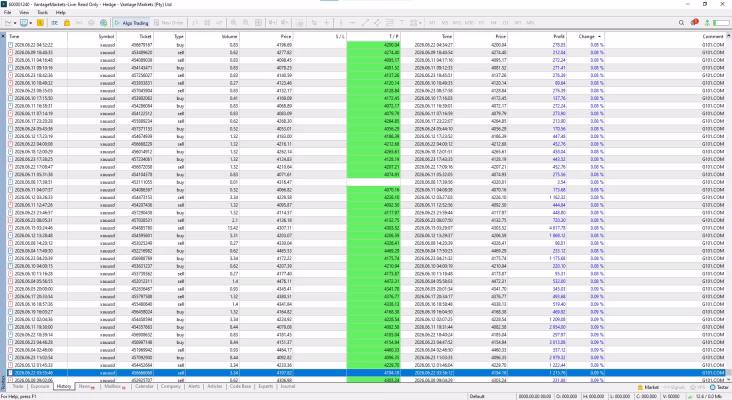Select the bar chart toolbar icon

pyautogui.click(x=195, y=22)
